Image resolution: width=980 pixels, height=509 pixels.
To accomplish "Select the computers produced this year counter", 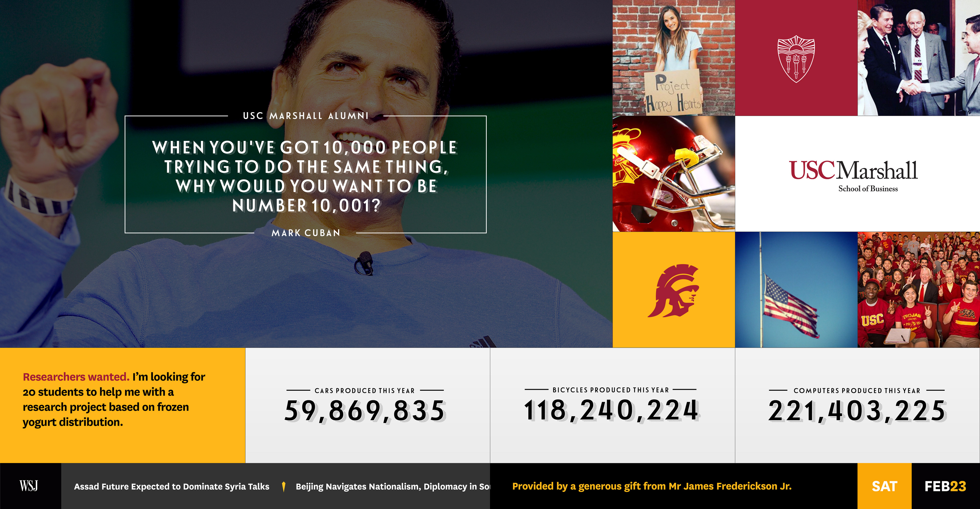I will pos(857,406).
